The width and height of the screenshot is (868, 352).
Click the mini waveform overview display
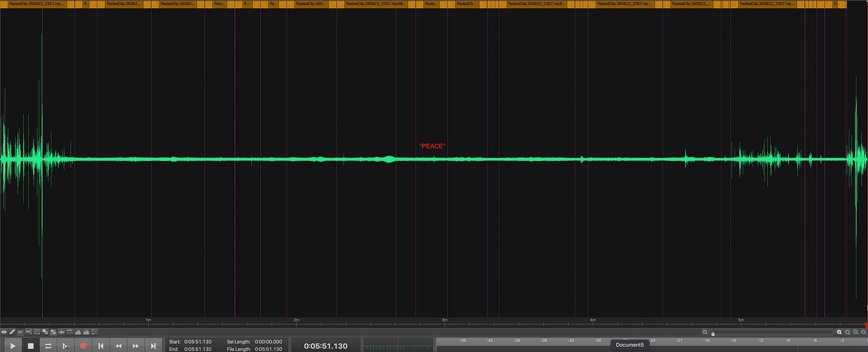(398, 345)
